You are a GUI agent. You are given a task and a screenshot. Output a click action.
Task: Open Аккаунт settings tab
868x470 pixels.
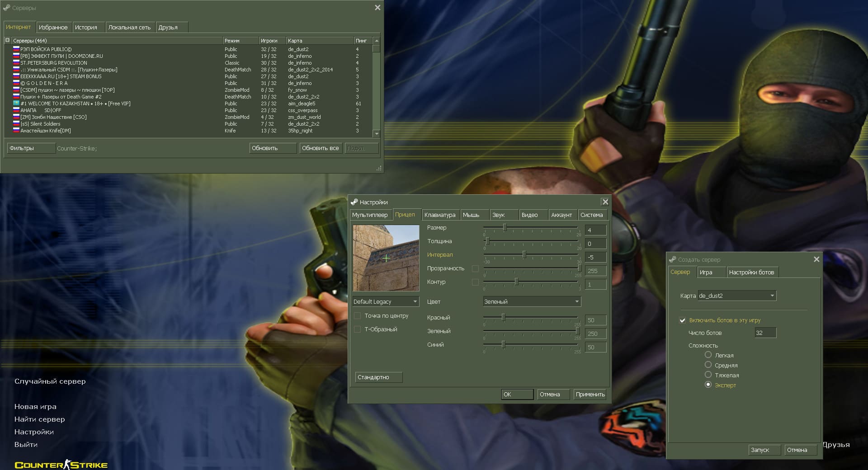pos(562,215)
